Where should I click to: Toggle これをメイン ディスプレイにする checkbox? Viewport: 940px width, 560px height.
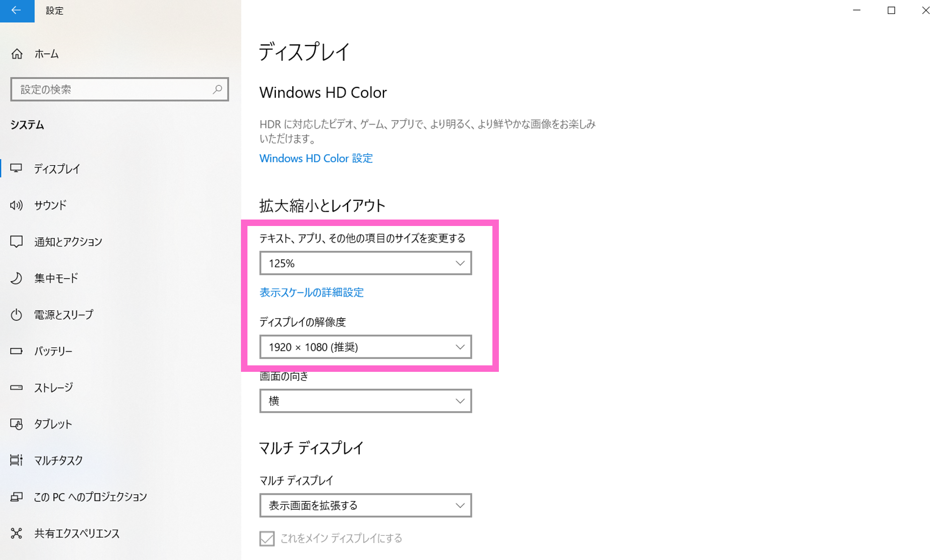pyautogui.click(x=267, y=538)
